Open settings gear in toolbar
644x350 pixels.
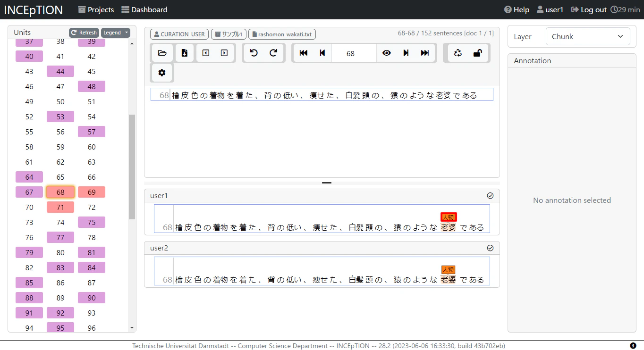tap(162, 73)
